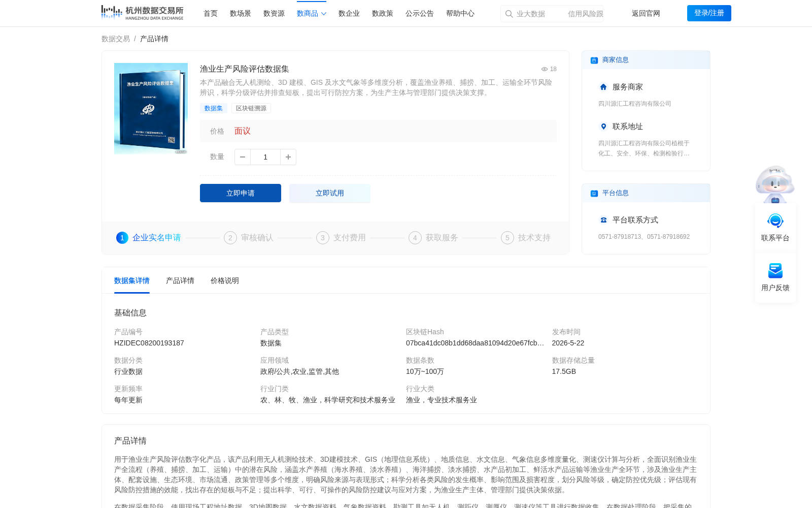This screenshot has height=508, width=812.
Task: Click the 服务商家 house icon
Action: click(x=603, y=87)
